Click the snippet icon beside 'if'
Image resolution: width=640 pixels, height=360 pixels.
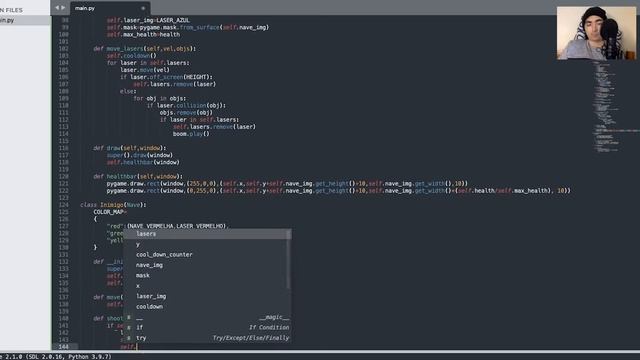pyautogui.click(x=129, y=327)
